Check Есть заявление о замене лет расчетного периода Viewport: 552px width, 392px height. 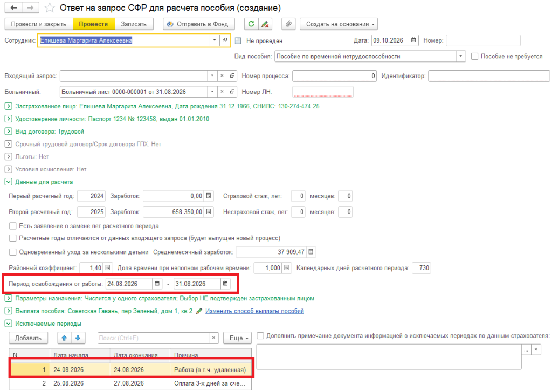[x=13, y=226]
